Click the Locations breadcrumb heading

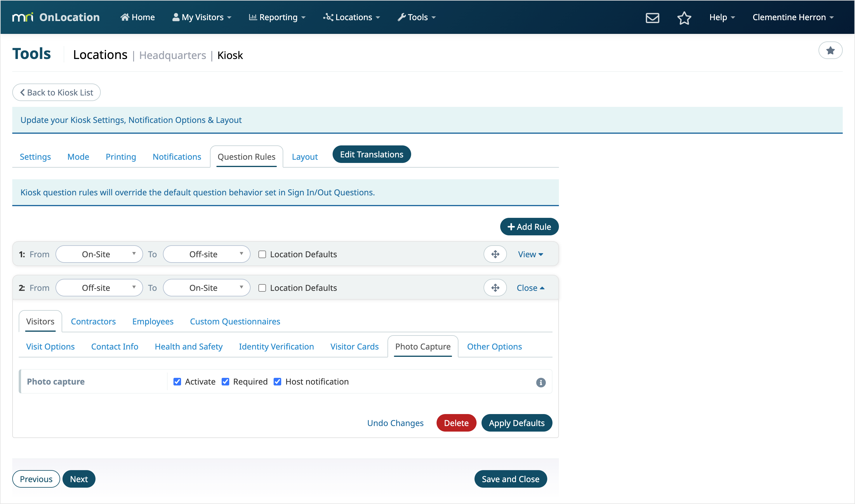coord(100,55)
